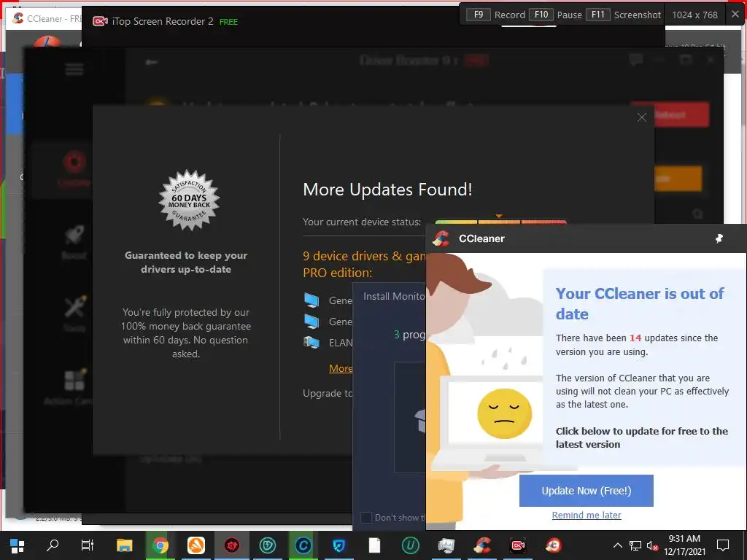Close the More Updates Found dialog
This screenshot has height=560, width=747.
pos(642,117)
